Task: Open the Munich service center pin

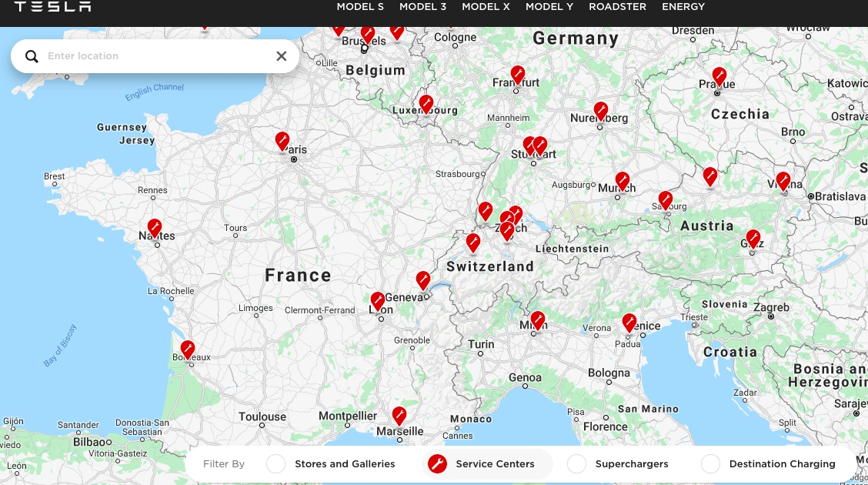Action: pyautogui.click(x=623, y=182)
